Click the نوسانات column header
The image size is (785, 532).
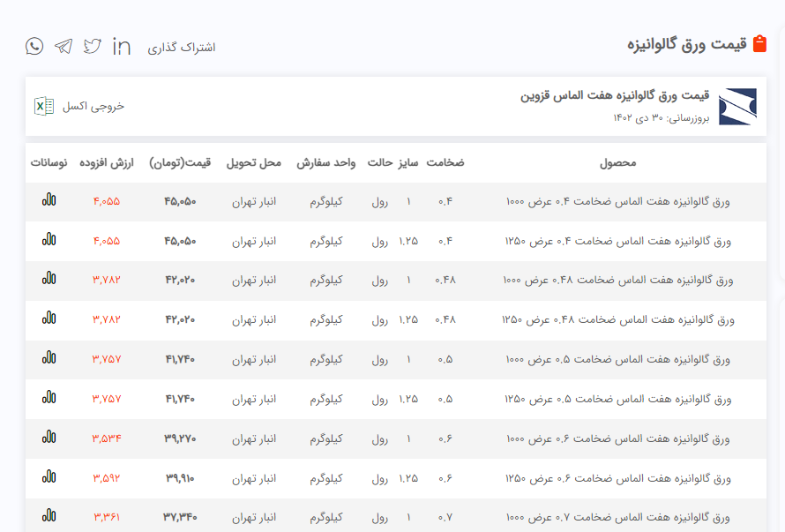click(49, 163)
